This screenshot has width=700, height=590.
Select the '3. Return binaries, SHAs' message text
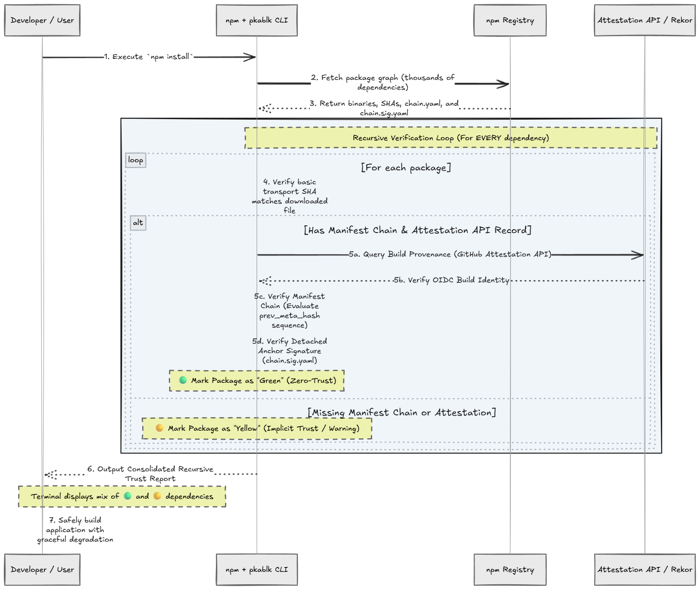coord(384,108)
